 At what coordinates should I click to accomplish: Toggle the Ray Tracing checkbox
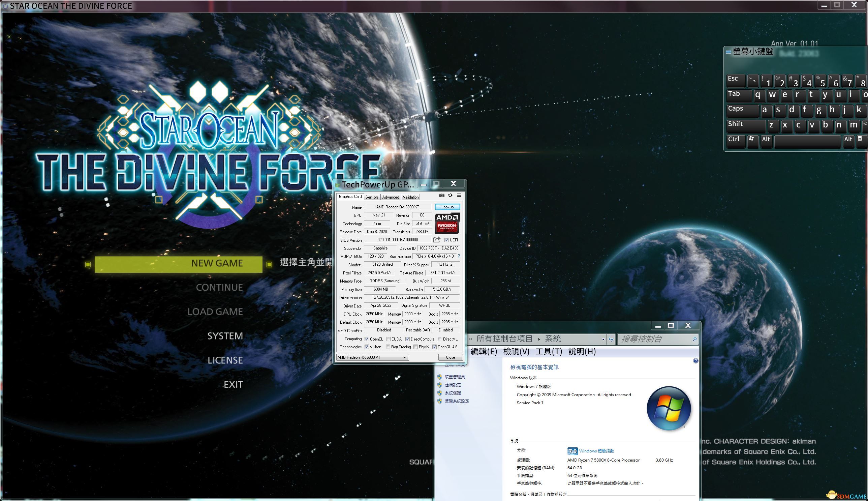tap(388, 347)
